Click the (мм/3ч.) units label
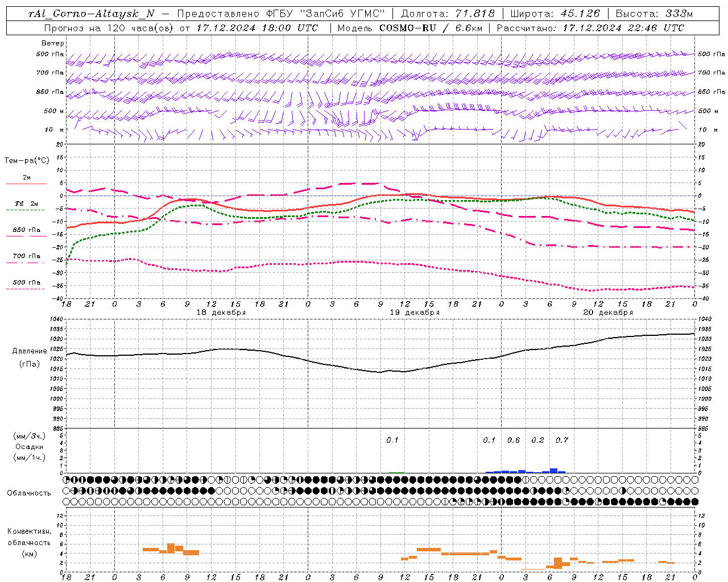 [30, 436]
